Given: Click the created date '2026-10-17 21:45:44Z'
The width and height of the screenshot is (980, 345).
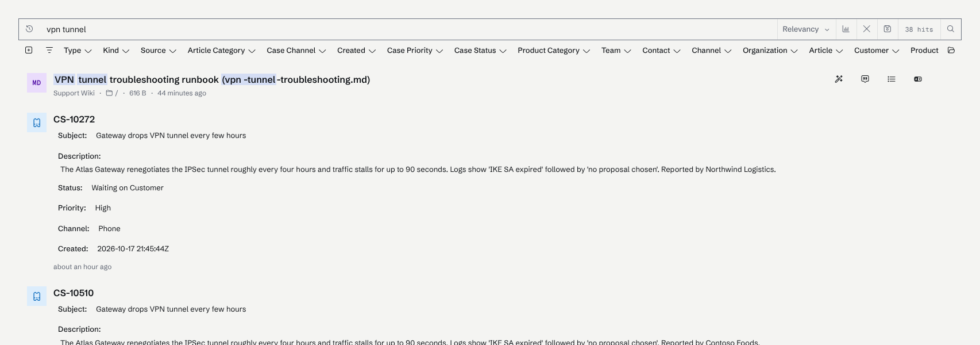Looking at the screenshot, I should 133,249.
